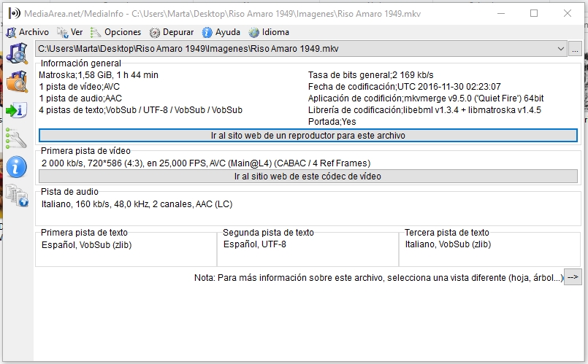Screen dimensions: 588x364
Task: Click the documents-globe sidebar icon
Action: 18,195
